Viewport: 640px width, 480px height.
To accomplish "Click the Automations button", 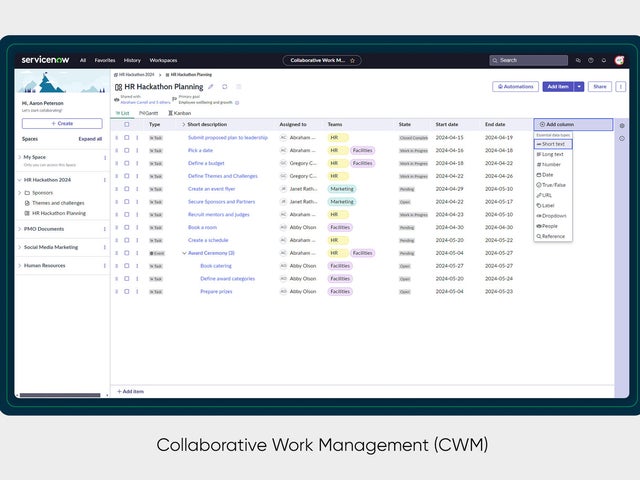I will click(x=516, y=87).
